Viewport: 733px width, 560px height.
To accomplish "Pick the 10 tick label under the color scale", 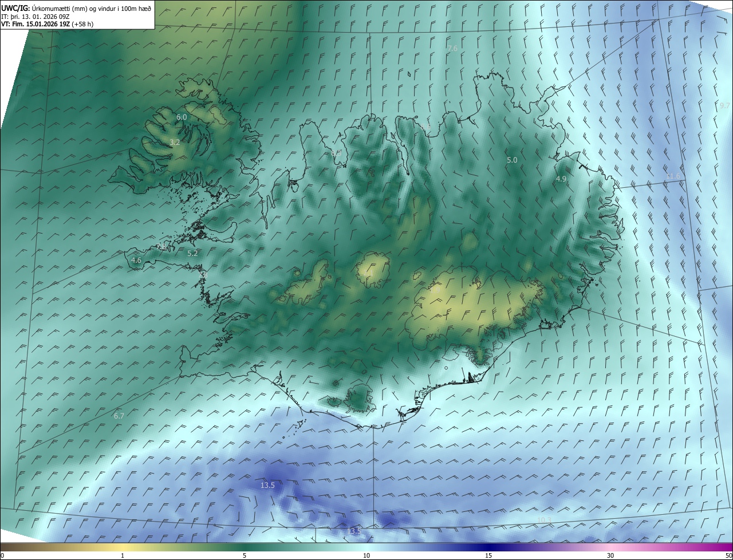I will click(366, 555).
